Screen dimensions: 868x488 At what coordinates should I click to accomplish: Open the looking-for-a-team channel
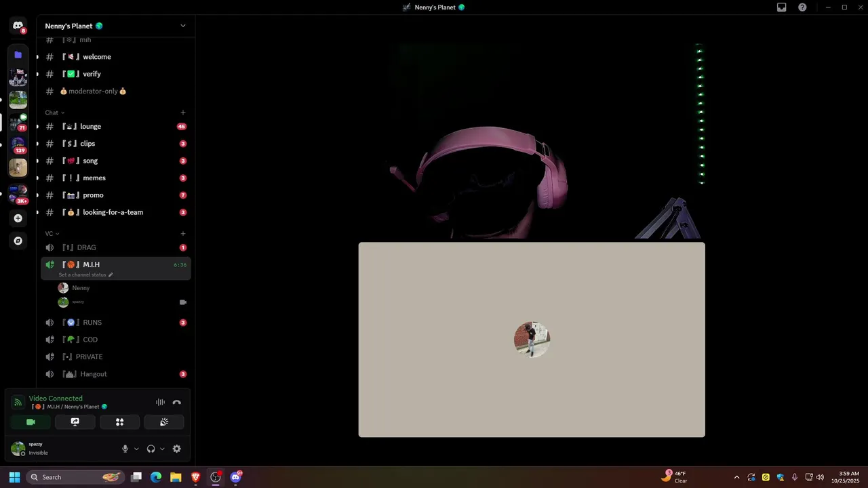116,212
